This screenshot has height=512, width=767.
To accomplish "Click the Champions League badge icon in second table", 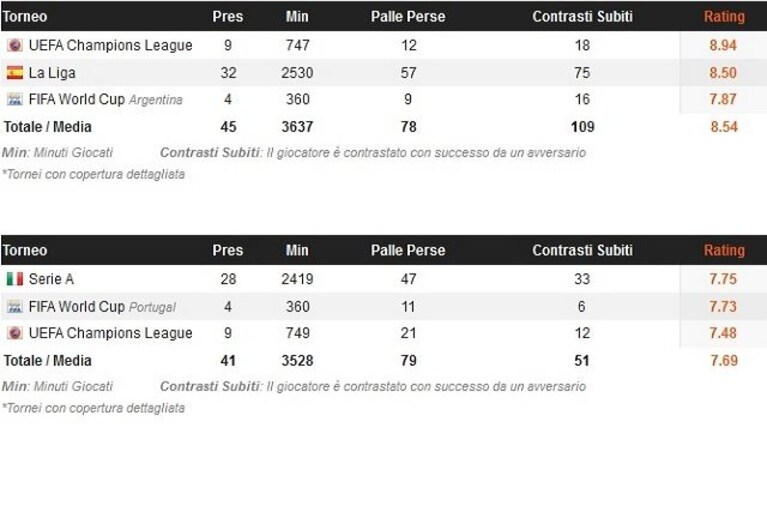I will point(15,333).
